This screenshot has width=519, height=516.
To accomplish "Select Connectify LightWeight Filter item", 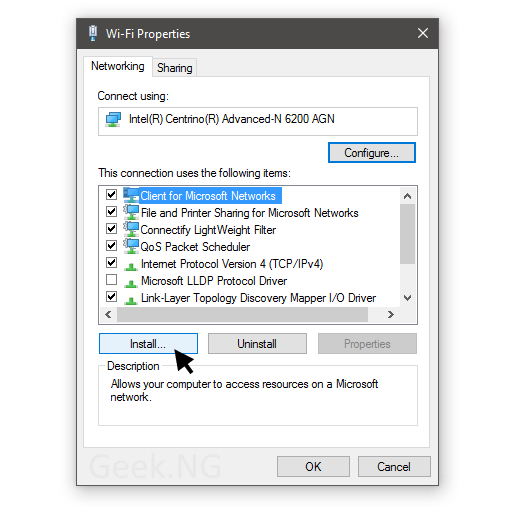I will (208, 230).
